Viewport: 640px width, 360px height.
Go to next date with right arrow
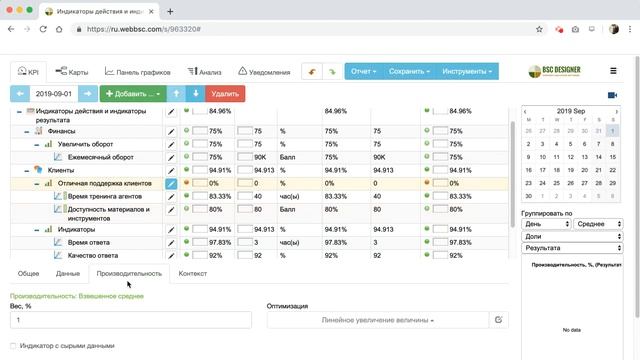tap(88, 94)
